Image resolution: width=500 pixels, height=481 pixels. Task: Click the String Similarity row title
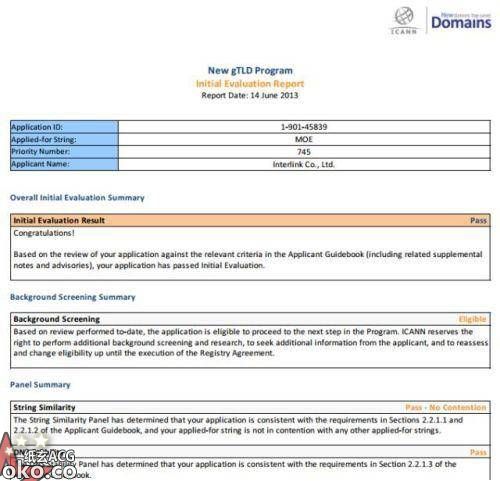pyautogui.click(x=44, y=407)
